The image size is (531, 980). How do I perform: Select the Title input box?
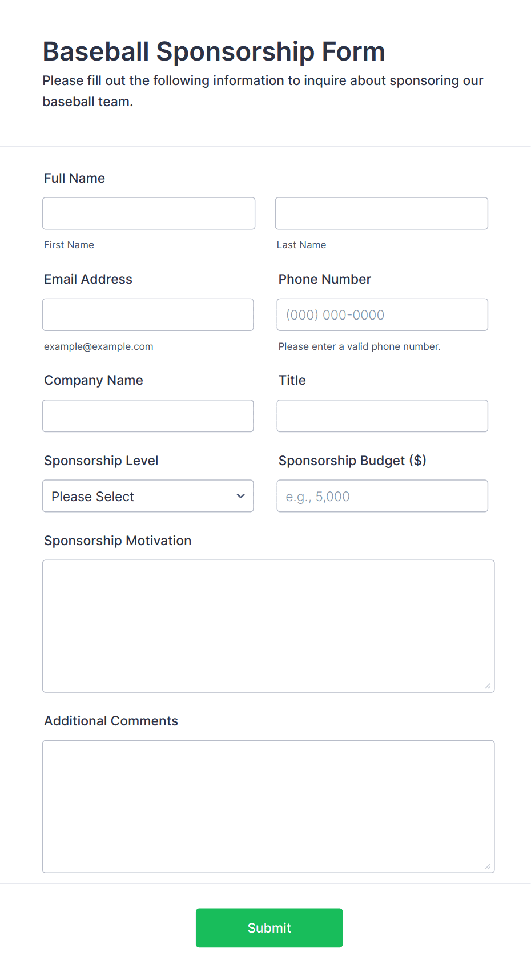(x=383, y=416)
